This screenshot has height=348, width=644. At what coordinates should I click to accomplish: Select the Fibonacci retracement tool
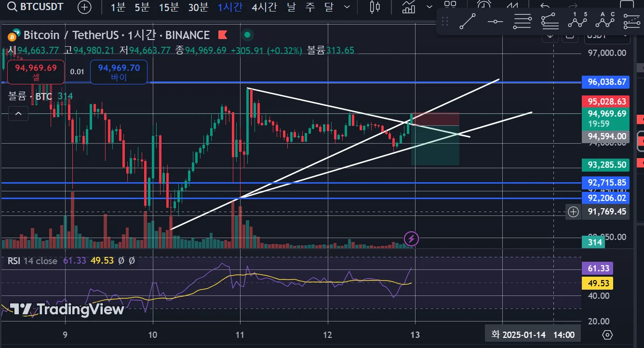pyautogui.click(x=523, y=21)
